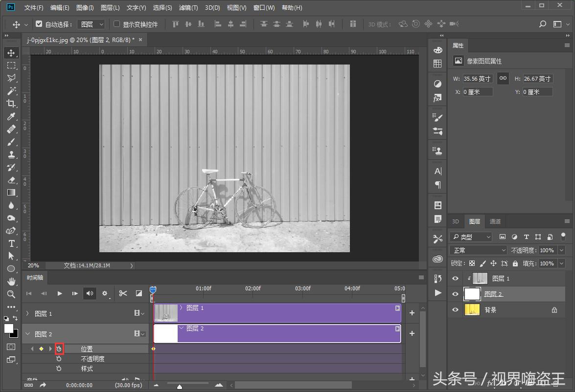Expand the 图层 1 timeline track
This screenshot has width=575, height=392.
click(x=27, y=313)
